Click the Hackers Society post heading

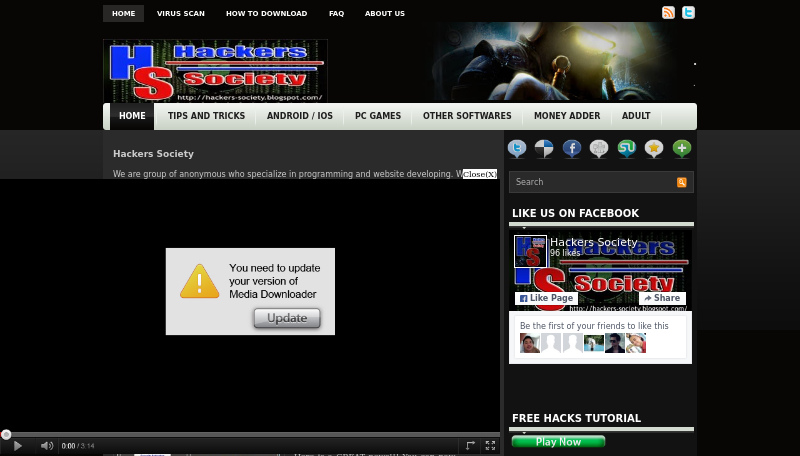[153, 154]
